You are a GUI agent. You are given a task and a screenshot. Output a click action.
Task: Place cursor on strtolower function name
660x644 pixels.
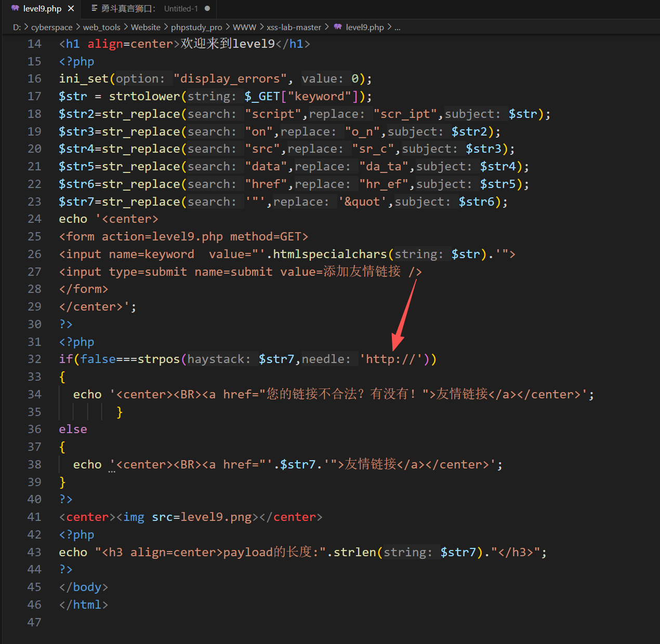coord(144,97)
